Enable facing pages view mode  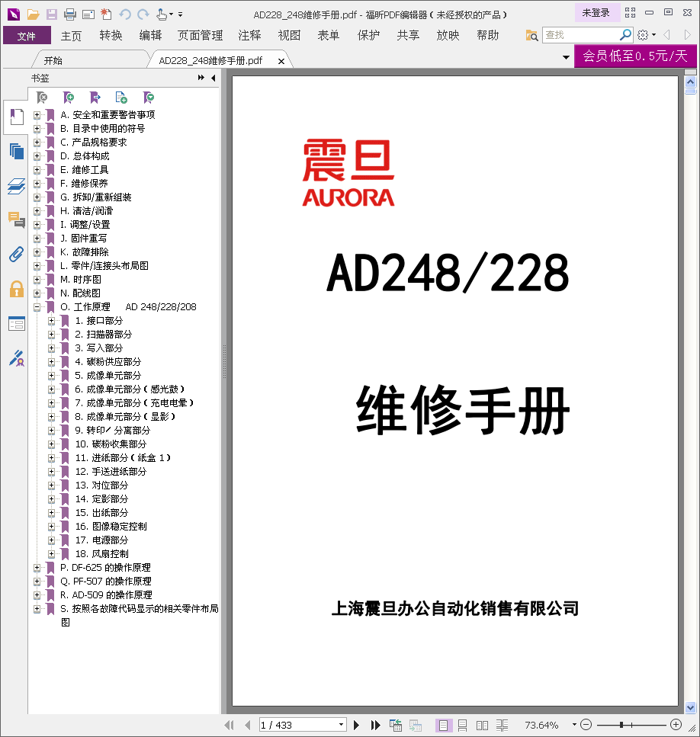pos(483,726)
